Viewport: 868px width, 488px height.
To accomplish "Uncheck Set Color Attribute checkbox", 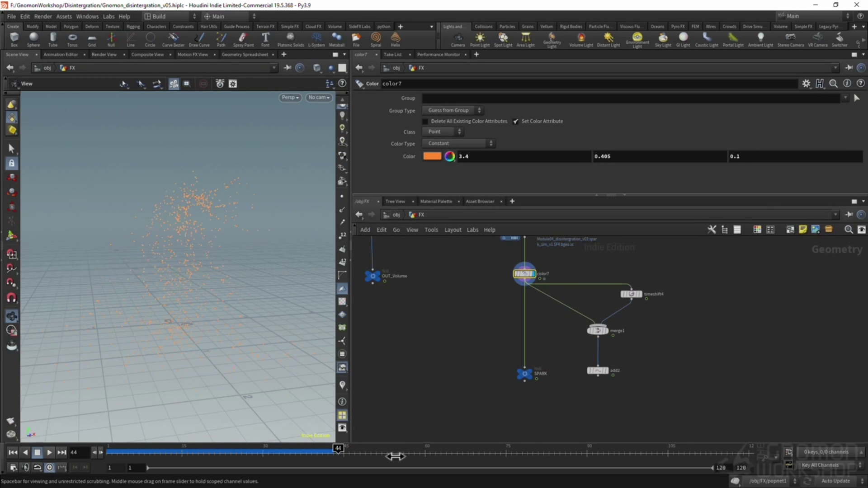I will click(515, 122).
